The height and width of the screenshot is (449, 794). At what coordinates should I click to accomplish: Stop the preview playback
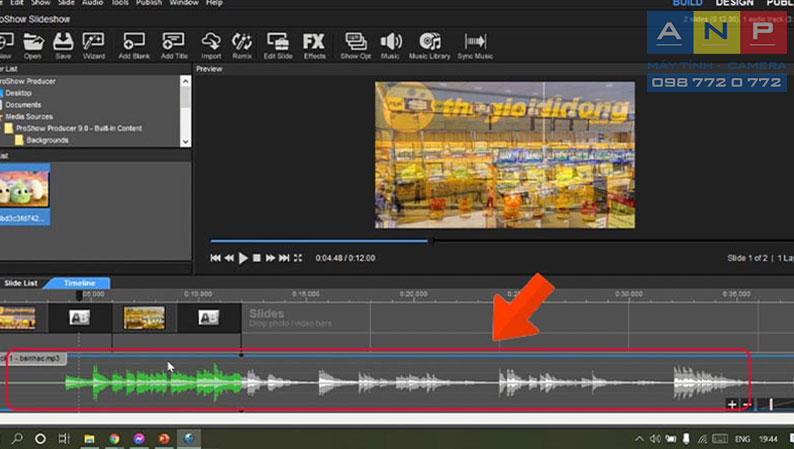click(x=257, y=258)
